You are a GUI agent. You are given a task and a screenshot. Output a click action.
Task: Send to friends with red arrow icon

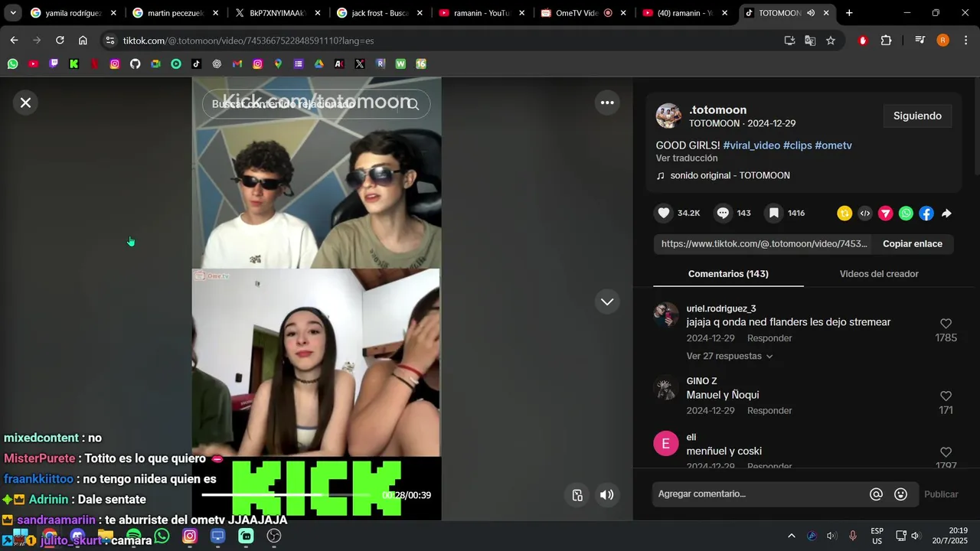coord(886,214)
